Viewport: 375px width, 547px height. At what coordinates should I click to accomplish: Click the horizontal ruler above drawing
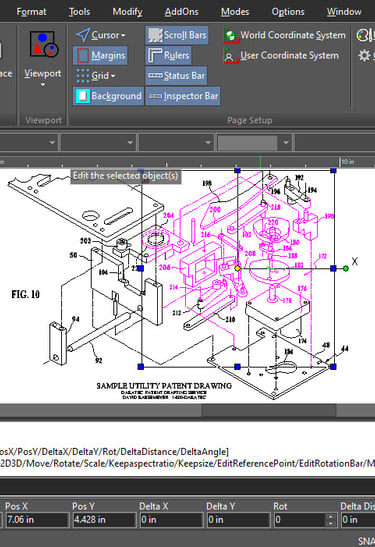pos(187,162)
